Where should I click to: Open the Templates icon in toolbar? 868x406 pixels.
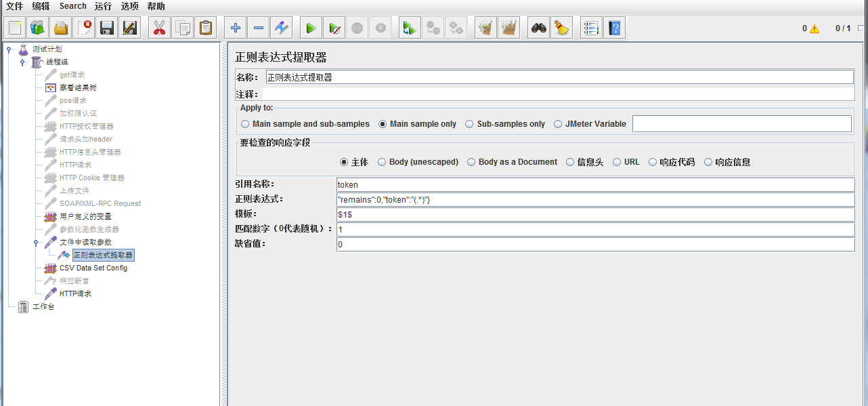(37, 28)
